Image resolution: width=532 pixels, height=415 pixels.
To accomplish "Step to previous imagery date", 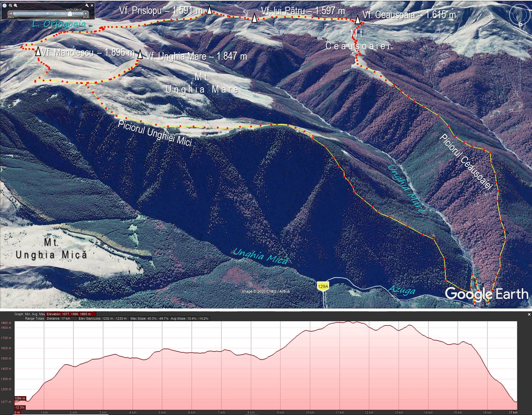I will coord(10,13).
